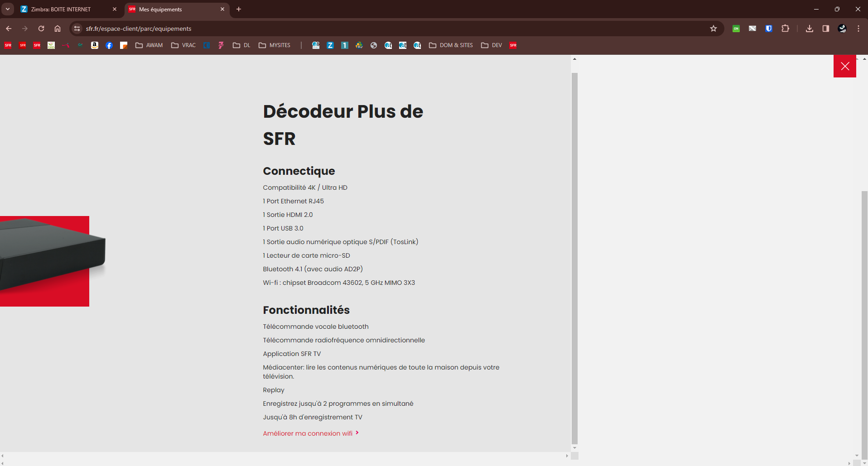Click the green ON extension icon
Screen dimensions: 868x466
click(736, 29)
